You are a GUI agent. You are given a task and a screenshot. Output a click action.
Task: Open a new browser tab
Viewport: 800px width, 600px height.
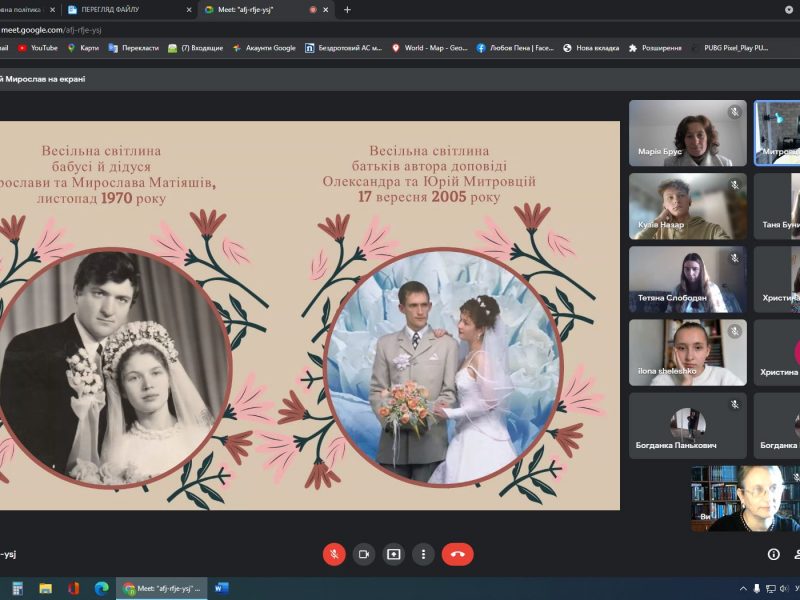click(347, 9)
